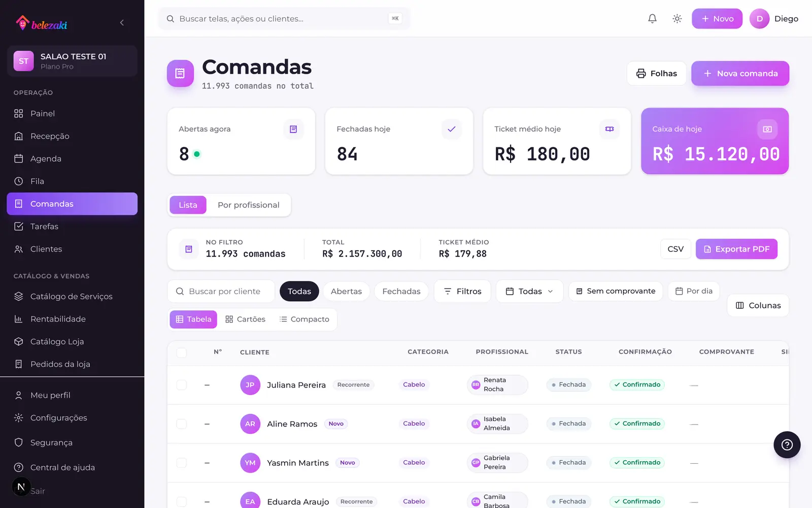
Task: Toggle the Por dia grouping button
Action: click(x=694, y=291)
